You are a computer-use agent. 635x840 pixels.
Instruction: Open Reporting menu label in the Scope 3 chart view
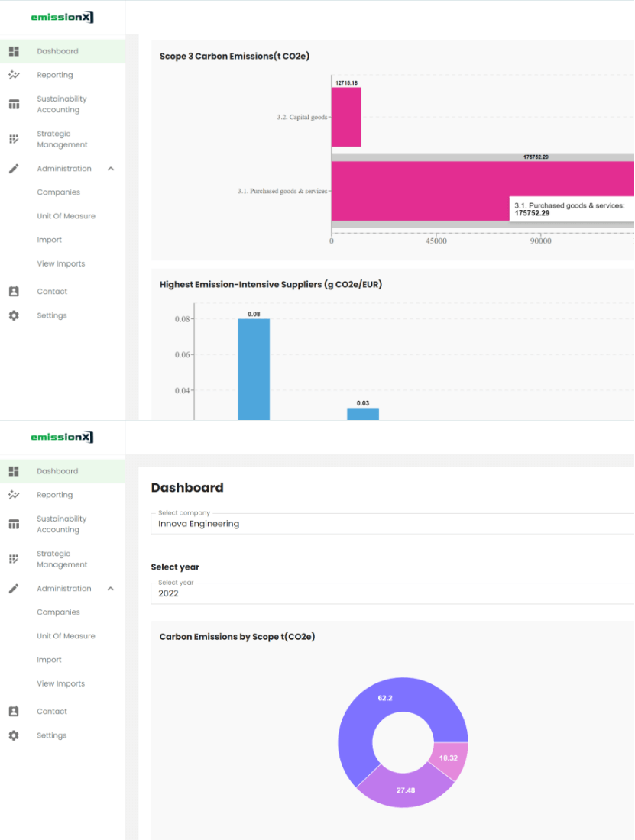55,75
